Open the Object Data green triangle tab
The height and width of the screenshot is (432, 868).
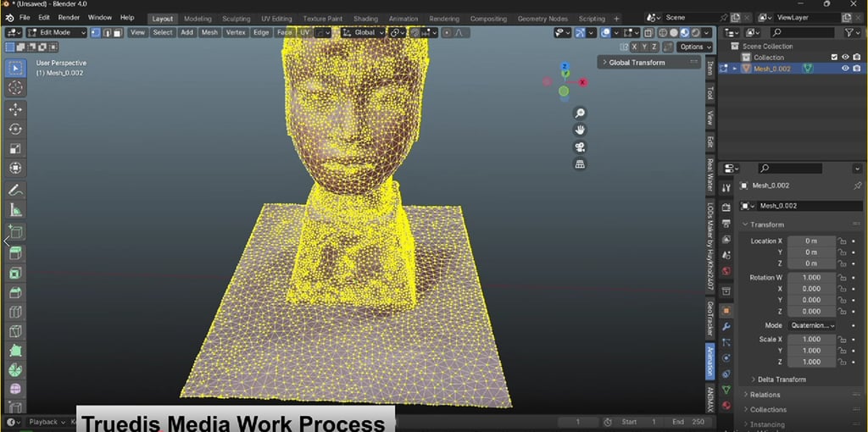(x=726, y=390)
